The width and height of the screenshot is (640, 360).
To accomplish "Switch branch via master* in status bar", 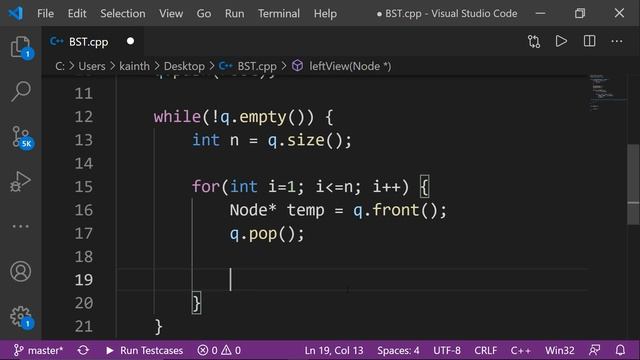I will point(38,350).
